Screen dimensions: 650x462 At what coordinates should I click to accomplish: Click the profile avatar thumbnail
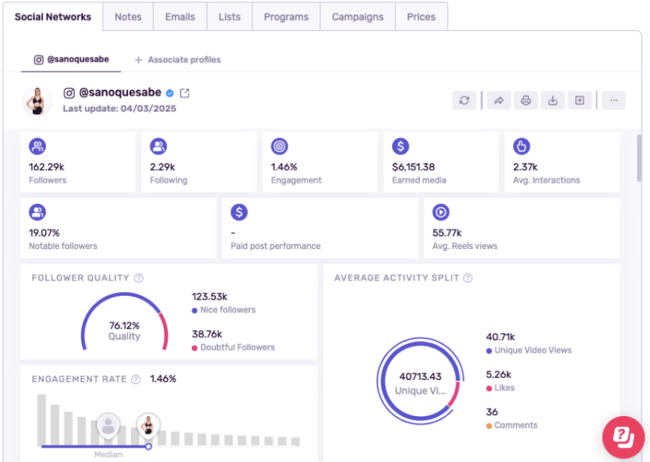click(x=39, y=100)
